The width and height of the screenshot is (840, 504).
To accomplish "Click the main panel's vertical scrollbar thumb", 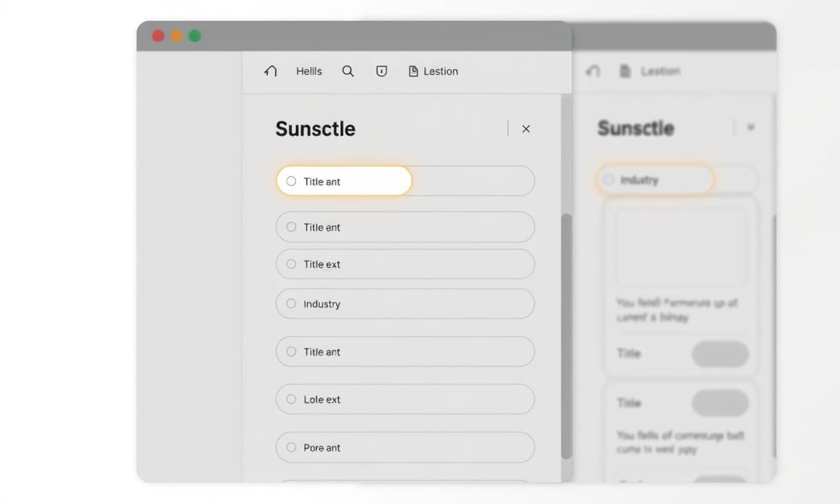I will tap(566, 336).
